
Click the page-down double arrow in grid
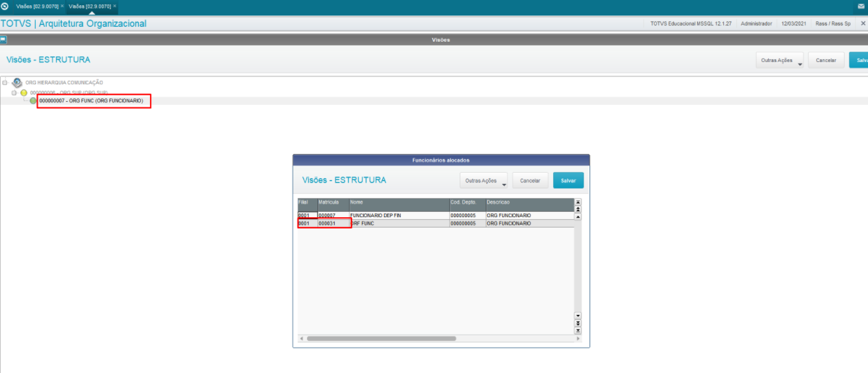pos(578,323)
